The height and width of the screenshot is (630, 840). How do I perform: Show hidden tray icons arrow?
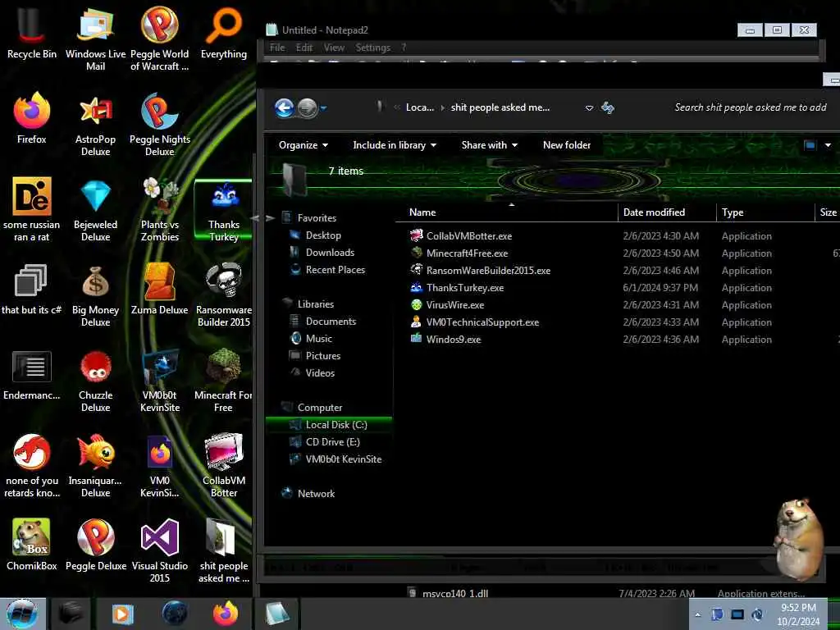click(x=697, y=614)
